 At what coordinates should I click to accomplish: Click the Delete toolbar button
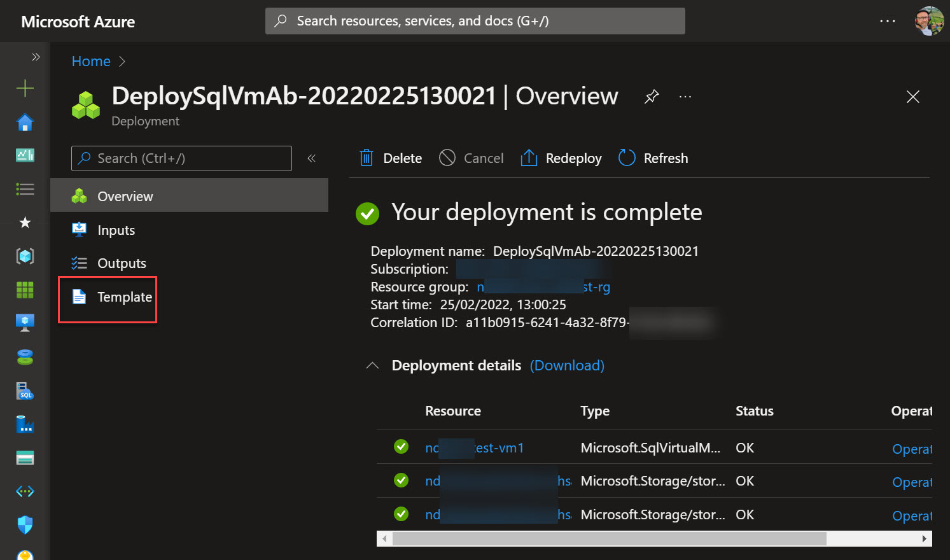click(x=391, y=158)
